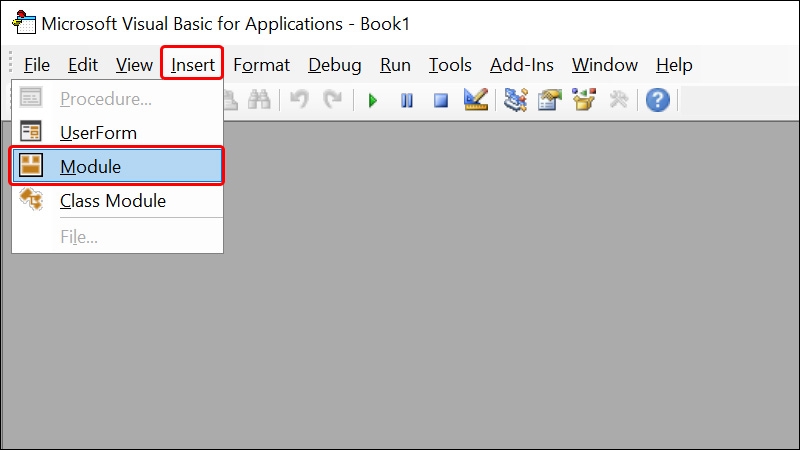Open Properties Window icon

point(549,99)
